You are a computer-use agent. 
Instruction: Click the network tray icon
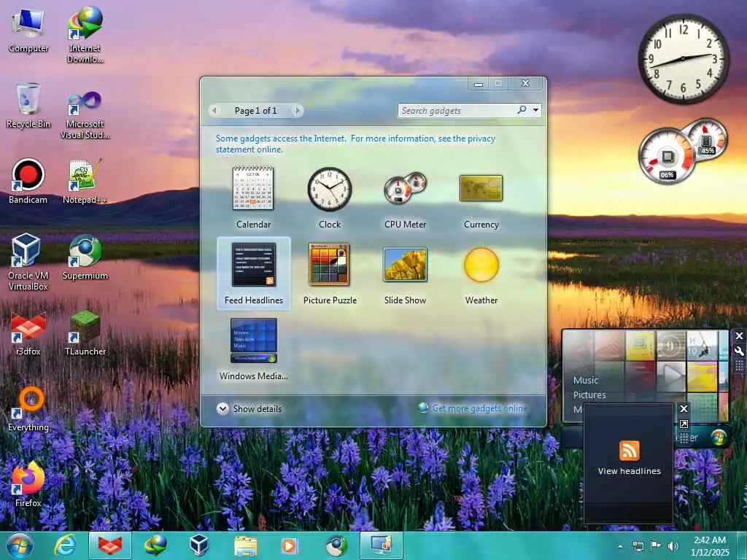click(638, 546)
